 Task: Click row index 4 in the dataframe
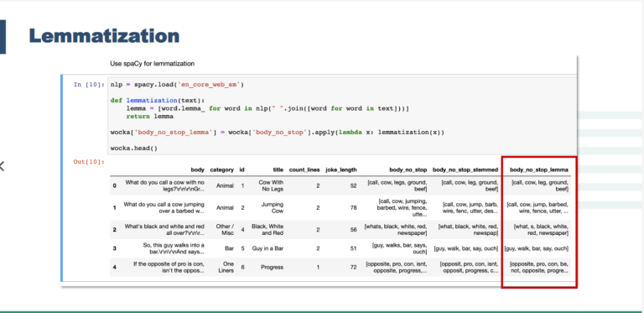point(115,267)
